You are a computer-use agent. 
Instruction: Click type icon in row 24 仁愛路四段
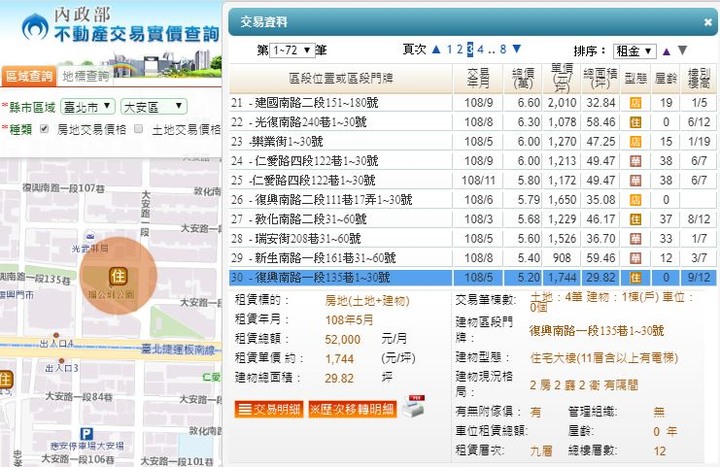[636, 161]
